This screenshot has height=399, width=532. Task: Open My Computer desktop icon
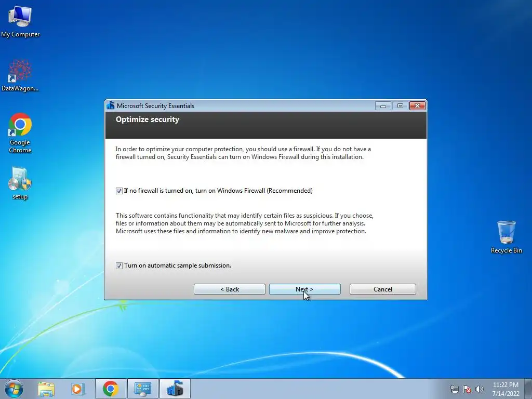(x=20, y=21)
